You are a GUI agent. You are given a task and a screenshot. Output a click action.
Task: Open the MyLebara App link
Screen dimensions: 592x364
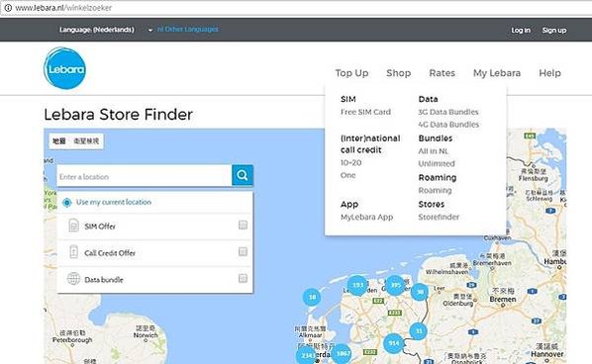point(366,217)
